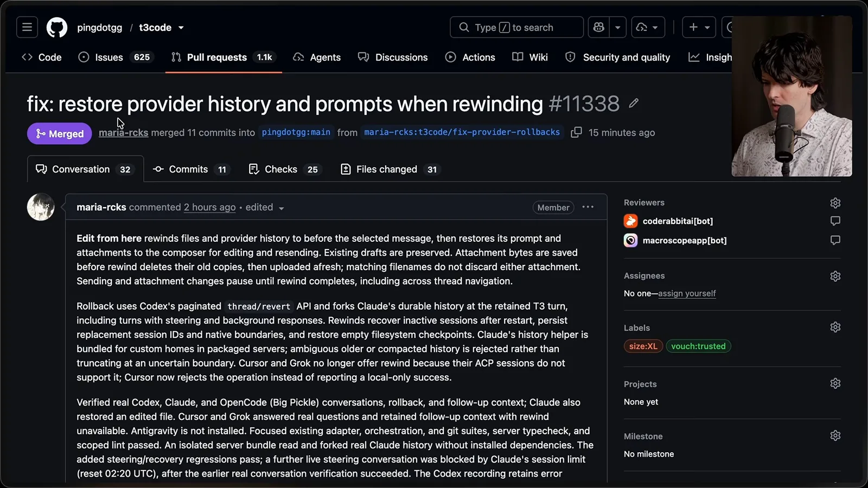Click the vouch:trusted label
The height and width of the screenshot is (488, 868).
[698, 346]
